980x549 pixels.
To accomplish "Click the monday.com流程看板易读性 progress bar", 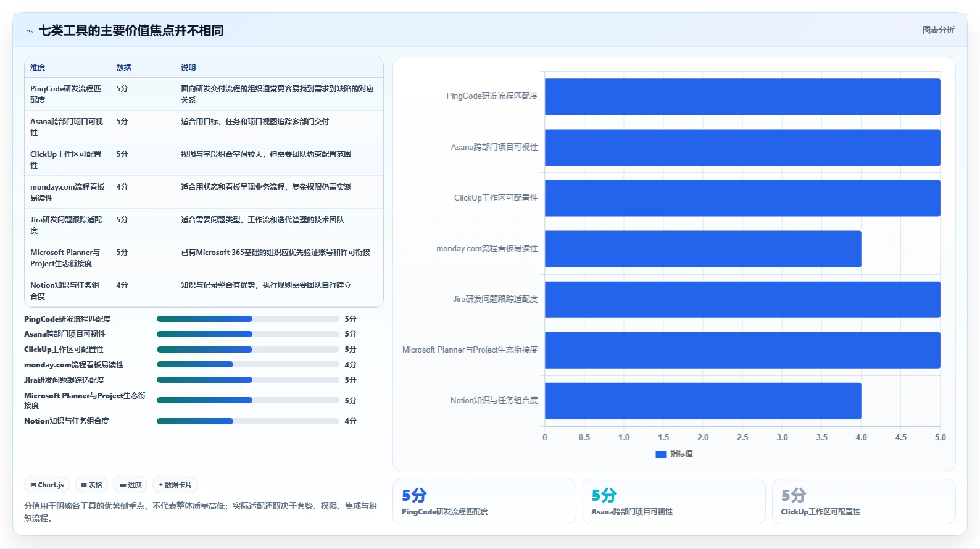I will pos(247,364).
